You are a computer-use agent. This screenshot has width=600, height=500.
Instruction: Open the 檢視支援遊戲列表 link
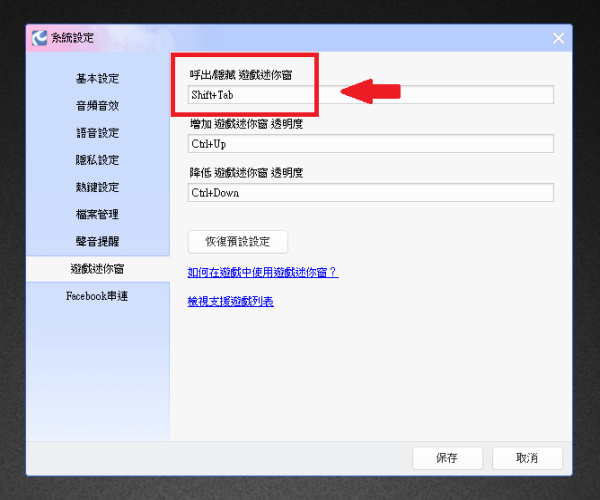pos(230,301)
